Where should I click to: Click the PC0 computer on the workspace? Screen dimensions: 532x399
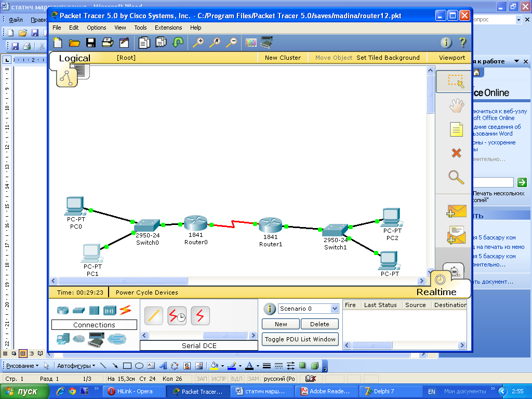pyautogui.click(x=75, y=206)
